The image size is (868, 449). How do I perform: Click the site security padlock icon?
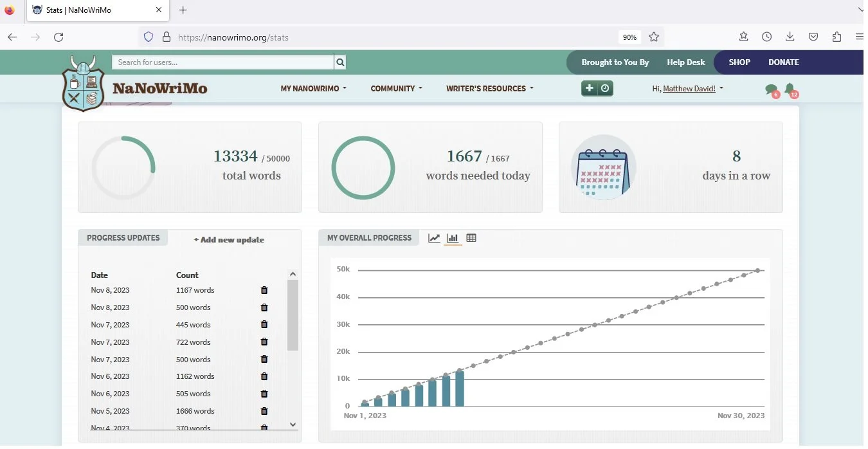[x=167, y=37]
